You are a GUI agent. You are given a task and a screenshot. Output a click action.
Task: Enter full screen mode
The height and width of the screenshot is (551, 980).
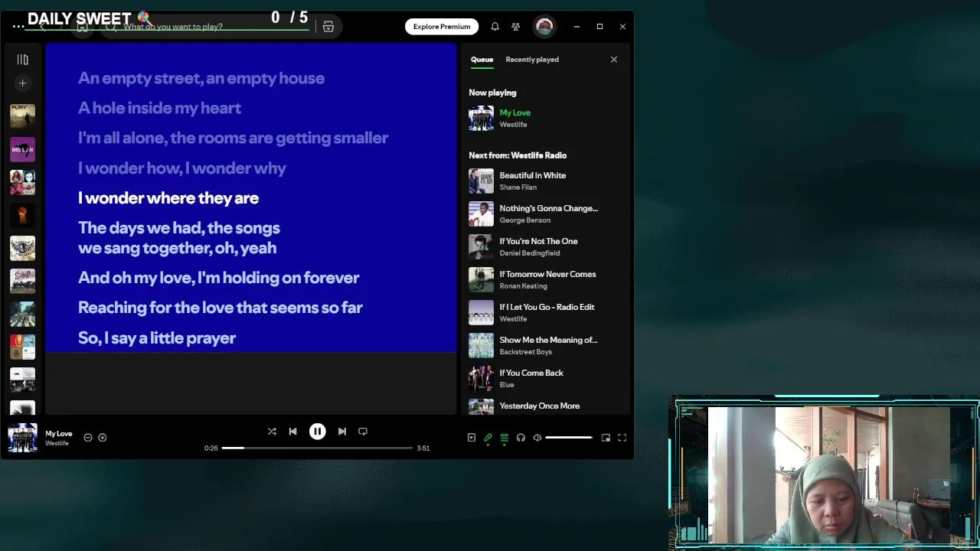[622, 438]
